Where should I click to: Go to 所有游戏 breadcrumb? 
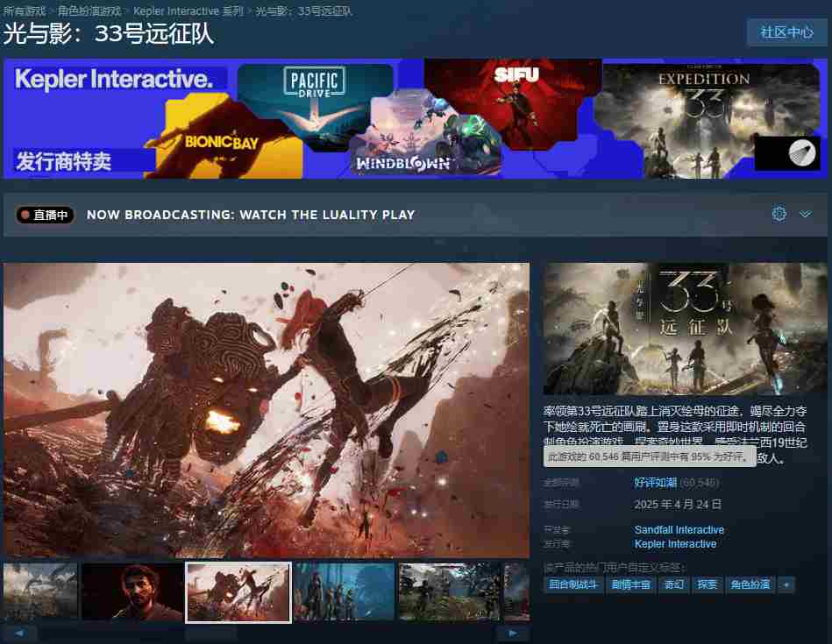point(25,11)
